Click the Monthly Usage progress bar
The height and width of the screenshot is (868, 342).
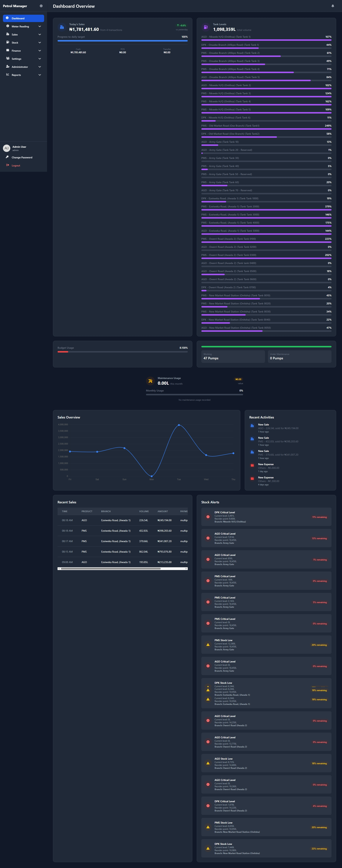coord(194,395)
